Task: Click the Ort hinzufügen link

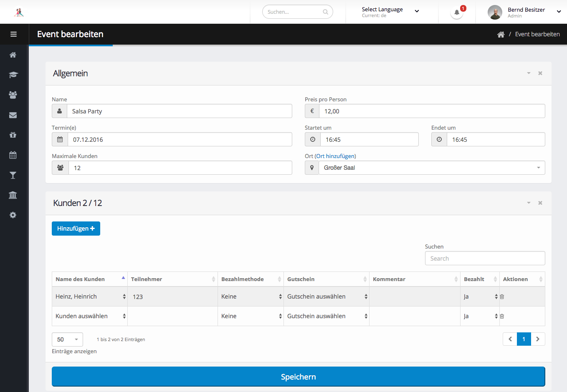Action: coord(335,156)
